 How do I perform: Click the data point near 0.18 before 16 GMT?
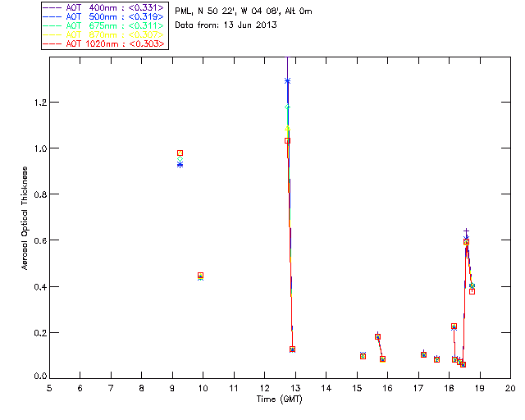(x=377, y=336)
